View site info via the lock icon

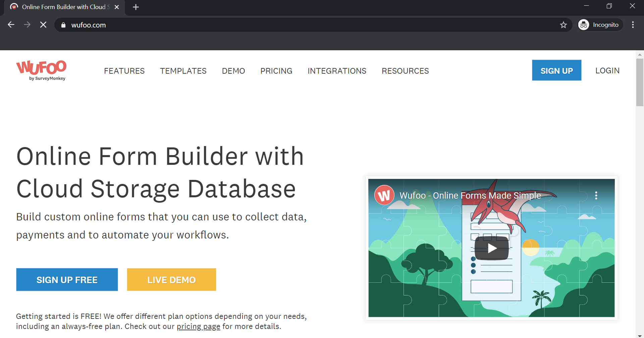(x=63, y=25)
